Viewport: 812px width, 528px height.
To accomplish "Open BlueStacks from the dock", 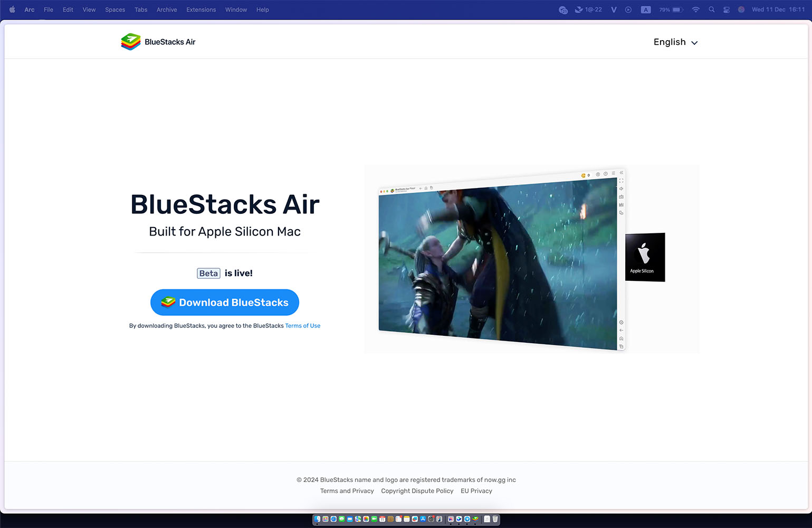I will click(475, 519).
